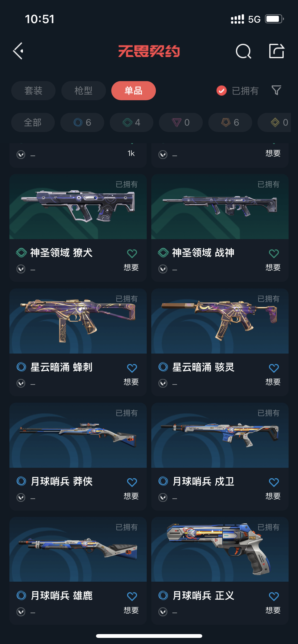The width and height of the screenshot is (298, 644).
Task: Tap heart icon for 月球哨兵 莽侠
Action: (132, 482)
